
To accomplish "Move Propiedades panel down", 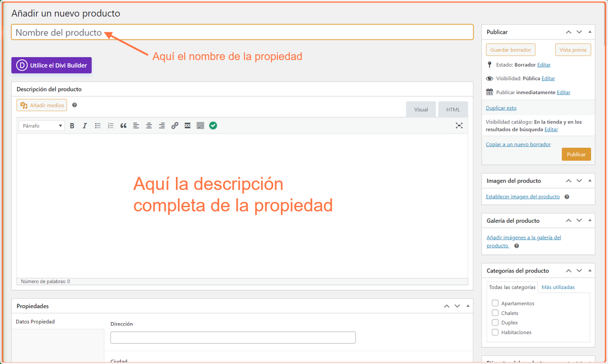I will point(457,306).
